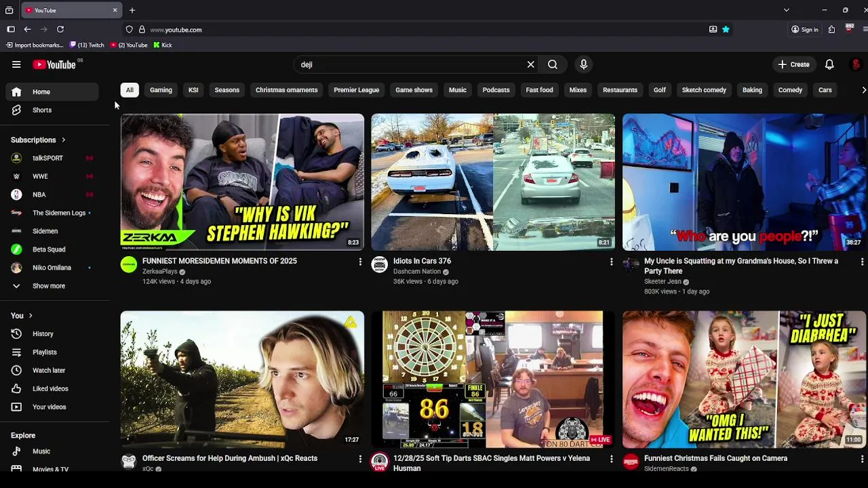Show more filter chips with right arrow
Screen dimensions: 868x488
point(863,90)
